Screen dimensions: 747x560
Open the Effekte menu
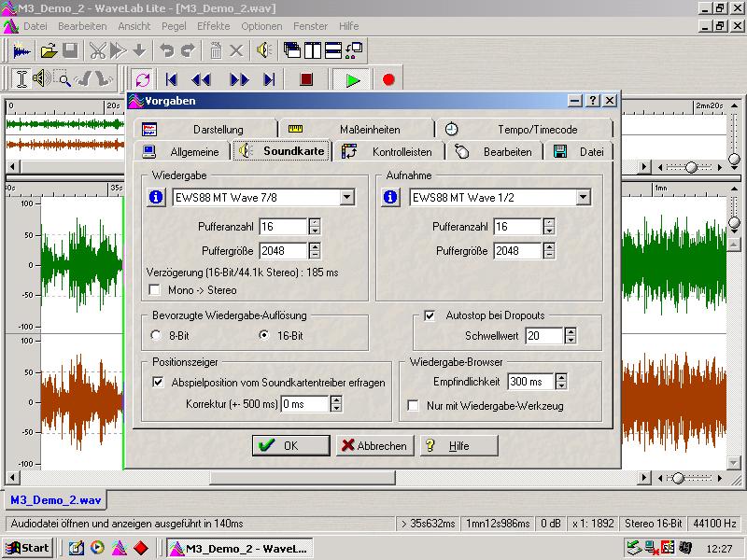[x=214, y=26]
